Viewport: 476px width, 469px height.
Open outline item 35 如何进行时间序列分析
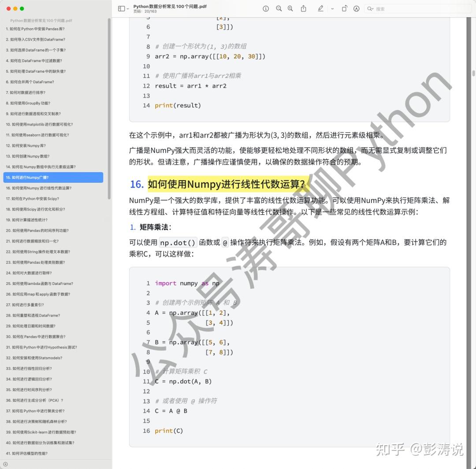[29, 390]
